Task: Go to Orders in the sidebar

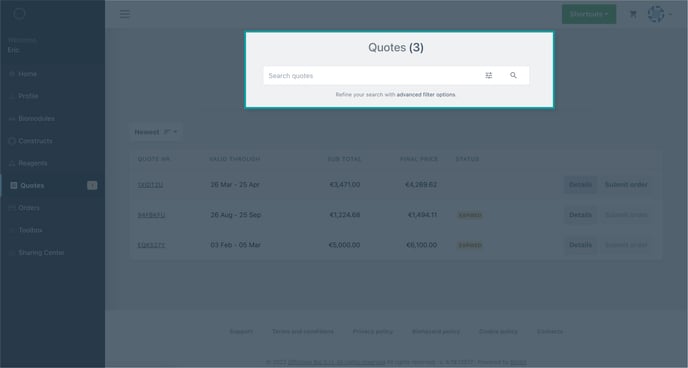Action: pyautogui.click(x=29, y=208)
